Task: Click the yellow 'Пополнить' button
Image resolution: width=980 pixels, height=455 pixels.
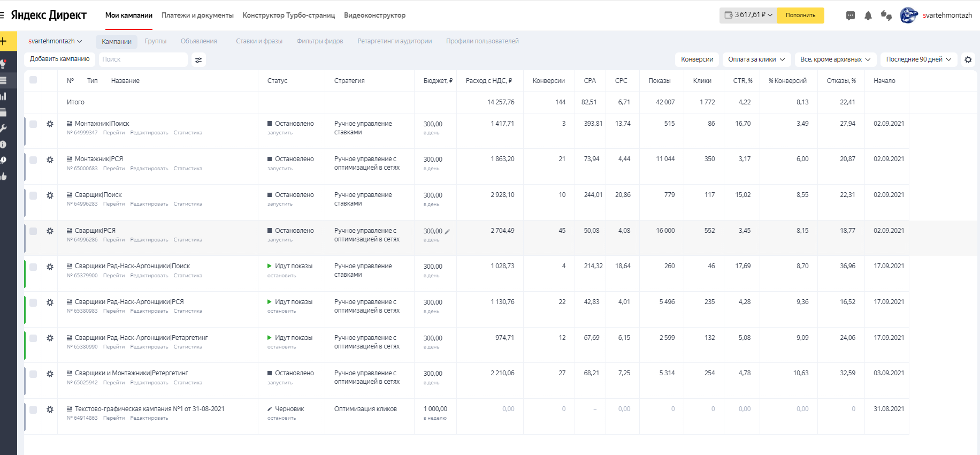Action: pos(800,16)
